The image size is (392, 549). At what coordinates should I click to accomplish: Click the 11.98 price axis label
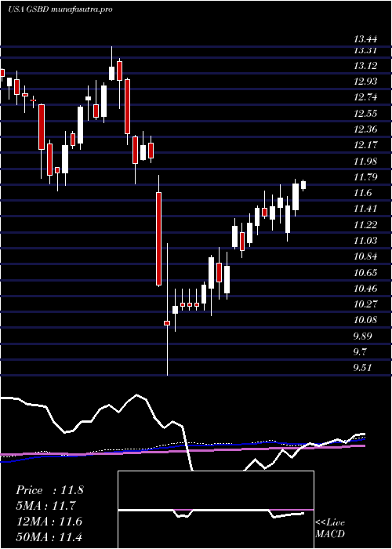(x=366, y=161)
